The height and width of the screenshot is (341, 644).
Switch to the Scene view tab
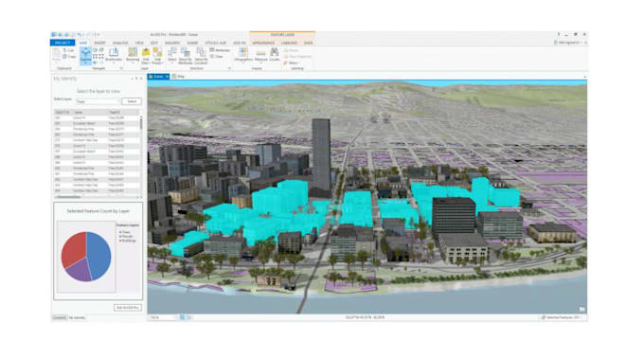[x=158, y=77]
